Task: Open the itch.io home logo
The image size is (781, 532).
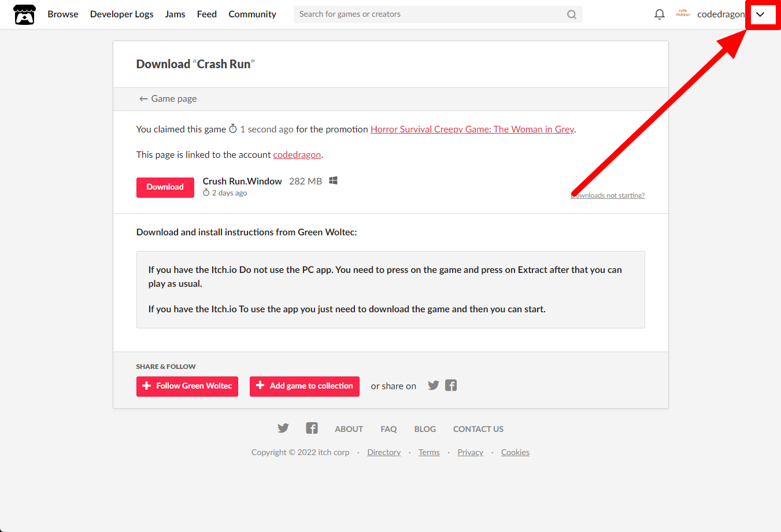Action: coord(24,14)
